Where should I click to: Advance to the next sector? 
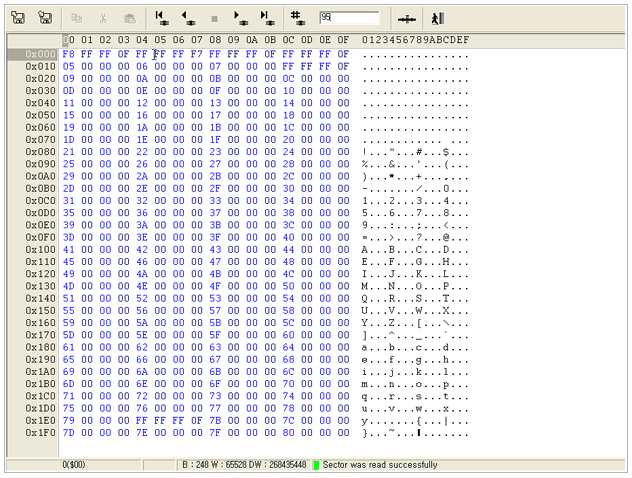(240, 18)
